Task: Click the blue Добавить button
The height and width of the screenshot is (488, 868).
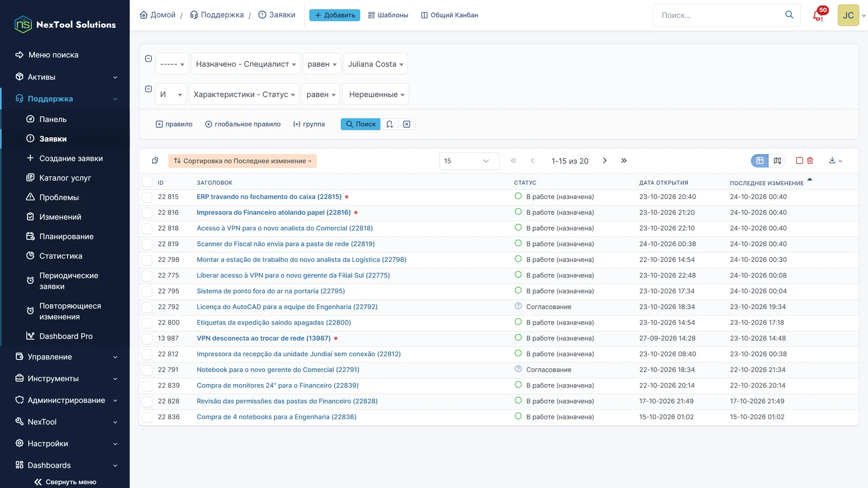Action: tap(335, 15)
